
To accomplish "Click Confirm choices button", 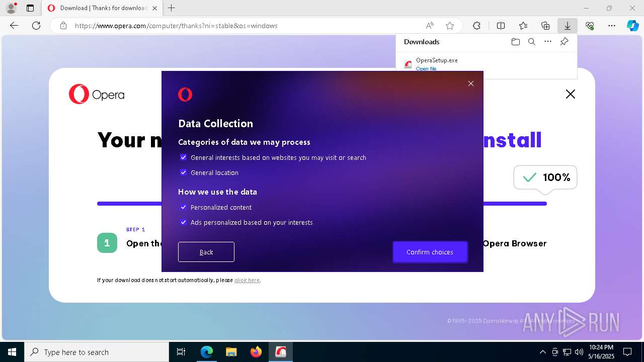I will click(430, 252).
